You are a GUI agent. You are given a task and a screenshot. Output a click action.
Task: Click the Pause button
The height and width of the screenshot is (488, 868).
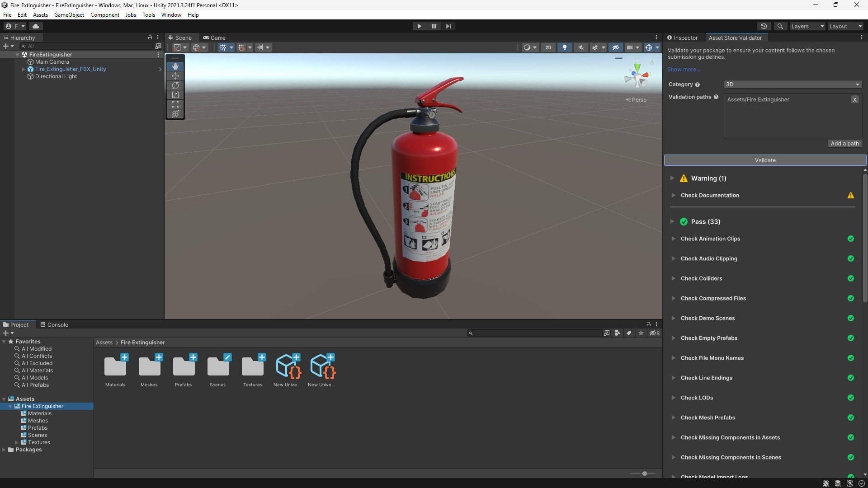[x=434, y=26]
